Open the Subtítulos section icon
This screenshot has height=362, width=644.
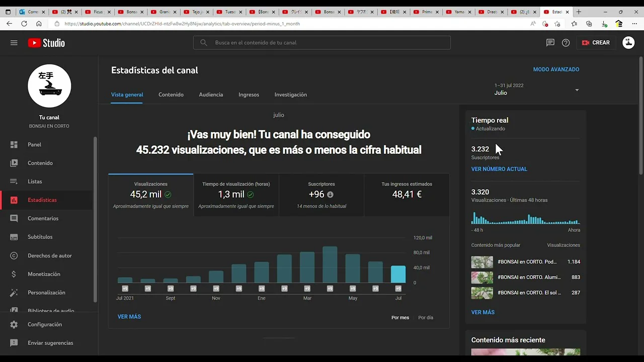[14, 237]
